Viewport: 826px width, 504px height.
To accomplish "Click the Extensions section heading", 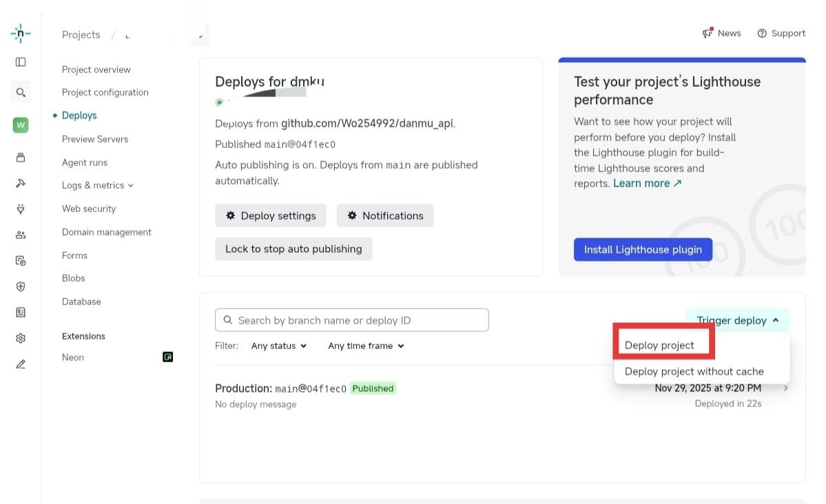I will pos(83,337).
